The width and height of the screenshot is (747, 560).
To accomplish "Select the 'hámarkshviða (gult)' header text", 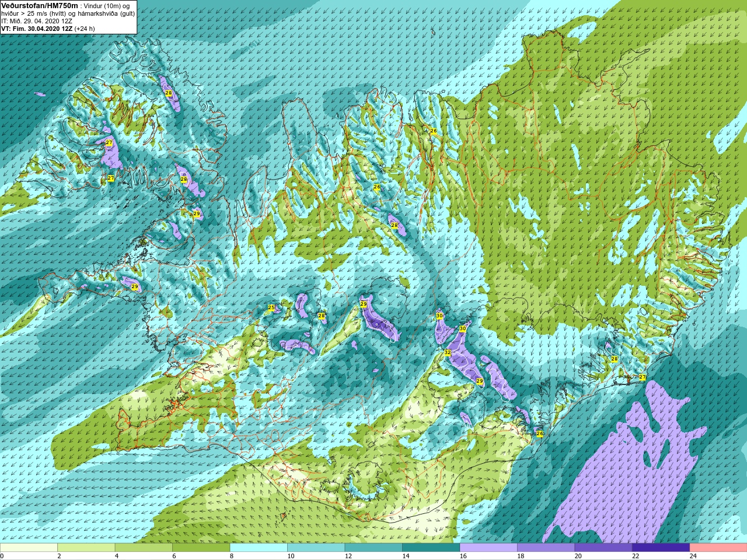I will [x=105, y=13].
